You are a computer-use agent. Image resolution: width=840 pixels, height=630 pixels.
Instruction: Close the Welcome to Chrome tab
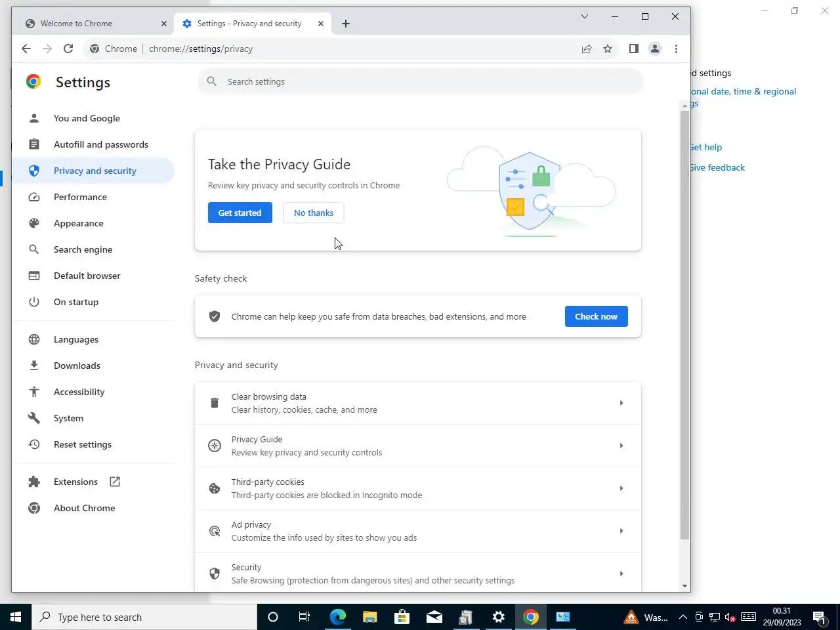click(164, 24)
